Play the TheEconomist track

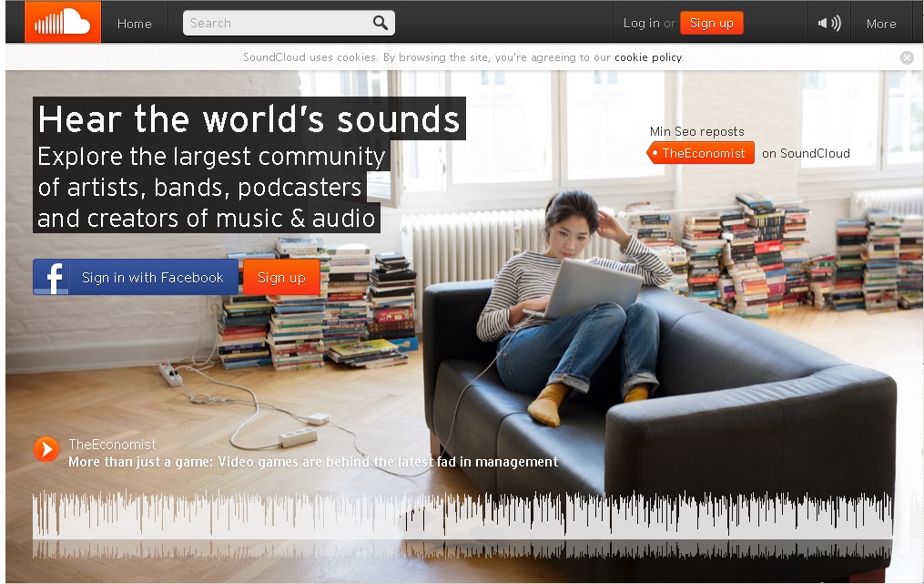pyautogui.click(x=45, y=448)
